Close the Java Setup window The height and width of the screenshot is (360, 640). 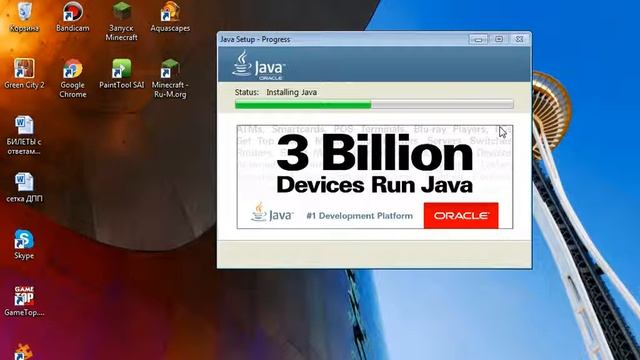click(x=519, y=39)
